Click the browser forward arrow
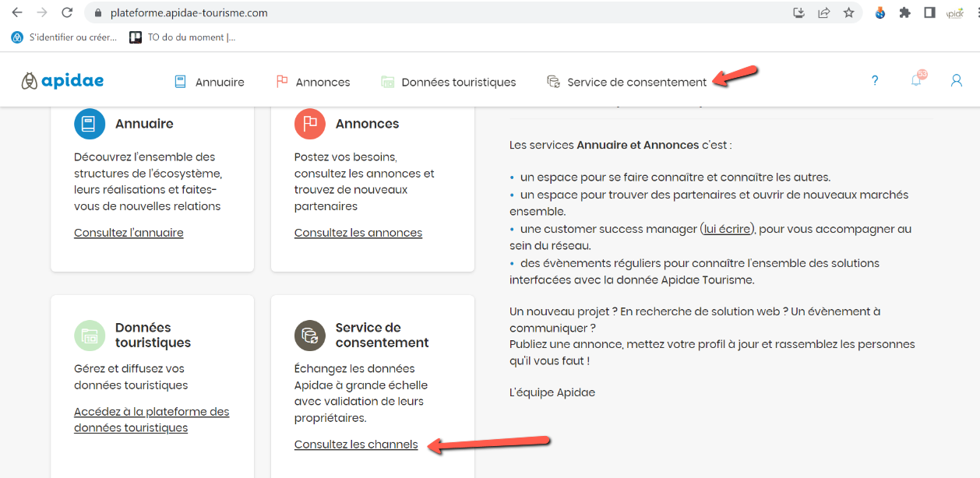Viewport: 980px width, 478px height. (42, 12)
